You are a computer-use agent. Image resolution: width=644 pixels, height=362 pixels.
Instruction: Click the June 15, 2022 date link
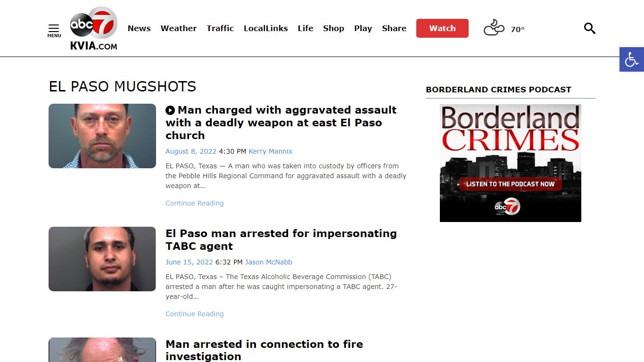point(189,262)
